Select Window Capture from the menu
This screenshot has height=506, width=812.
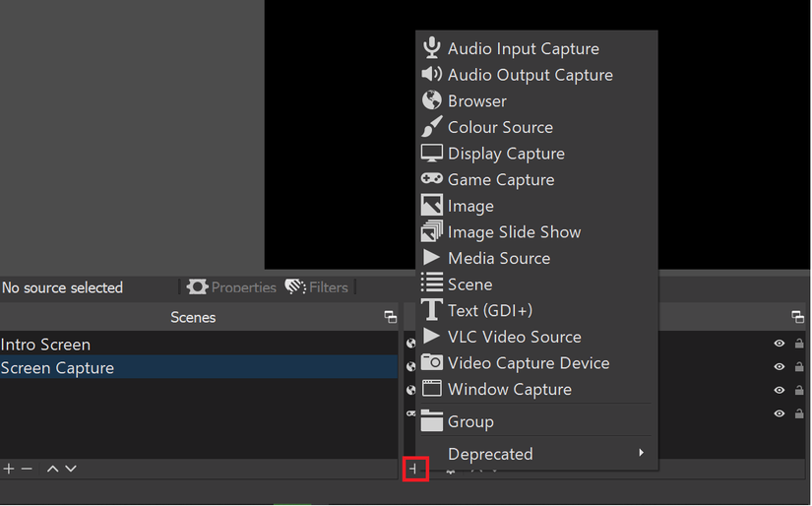click(x=536, y=389)
